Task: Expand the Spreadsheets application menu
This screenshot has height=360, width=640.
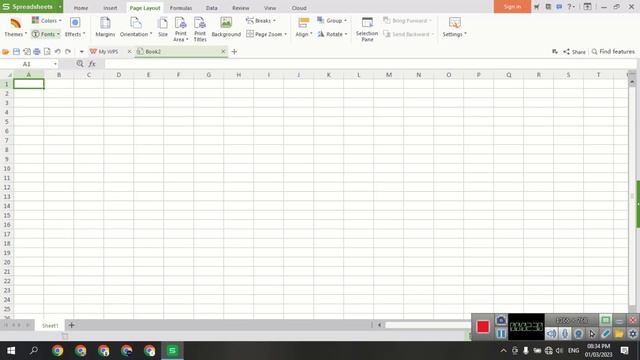Action: click(x=60, y=7)
